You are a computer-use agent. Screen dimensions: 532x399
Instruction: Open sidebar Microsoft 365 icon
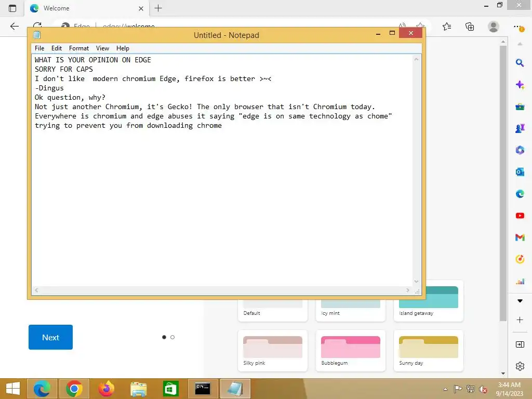coord(520,150)
